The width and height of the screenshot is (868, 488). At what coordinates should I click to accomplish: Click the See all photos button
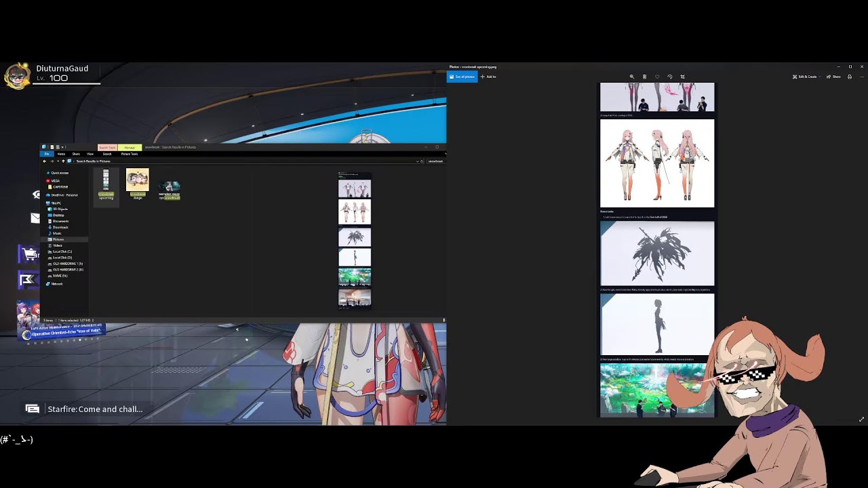coord(462,77)
